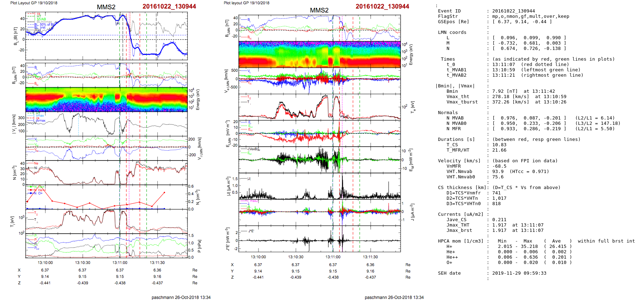Click the (HTcc = 0.971) text
This screenshot has width=644, height=300.
click(x=529, y=172)
